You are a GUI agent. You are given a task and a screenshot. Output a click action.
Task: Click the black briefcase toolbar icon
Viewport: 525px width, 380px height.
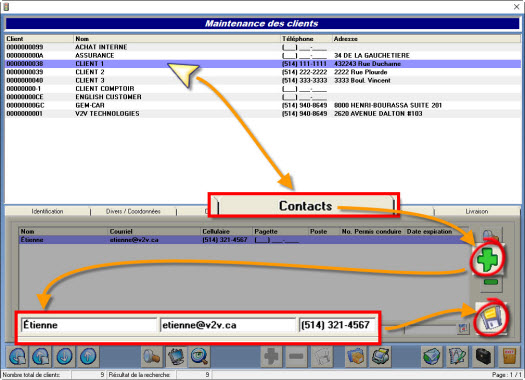tap(483, 356)
